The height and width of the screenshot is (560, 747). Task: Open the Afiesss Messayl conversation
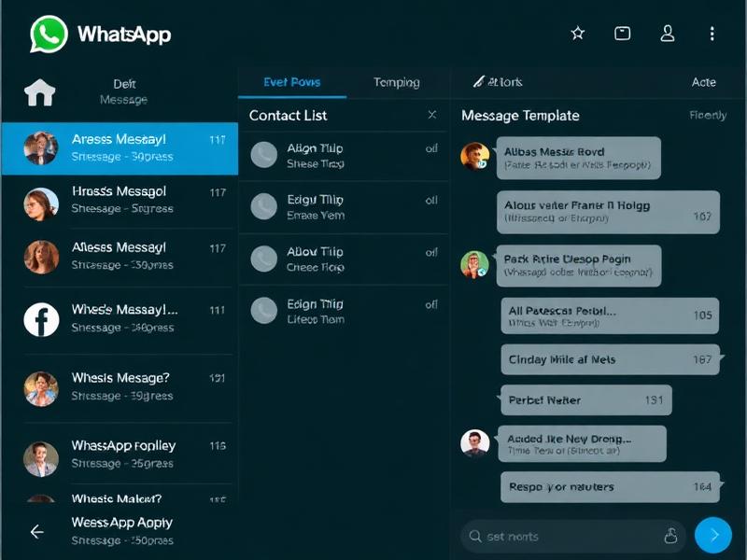pos(120,257)
